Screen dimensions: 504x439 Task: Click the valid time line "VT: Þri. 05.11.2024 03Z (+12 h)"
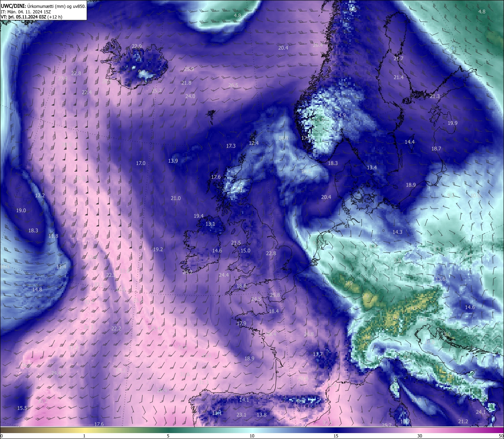coord(31,17)
